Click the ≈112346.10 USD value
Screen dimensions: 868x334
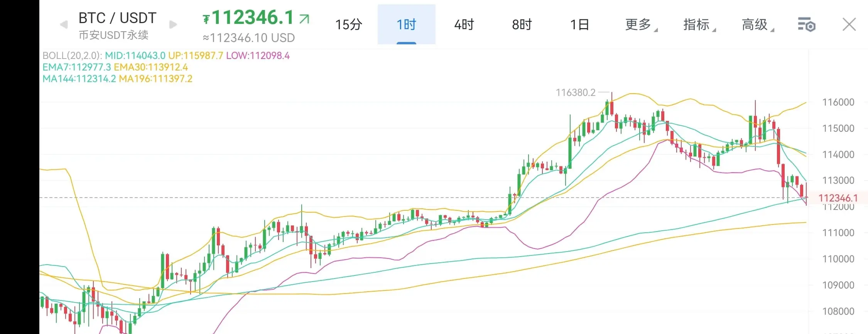click(249, 38)
